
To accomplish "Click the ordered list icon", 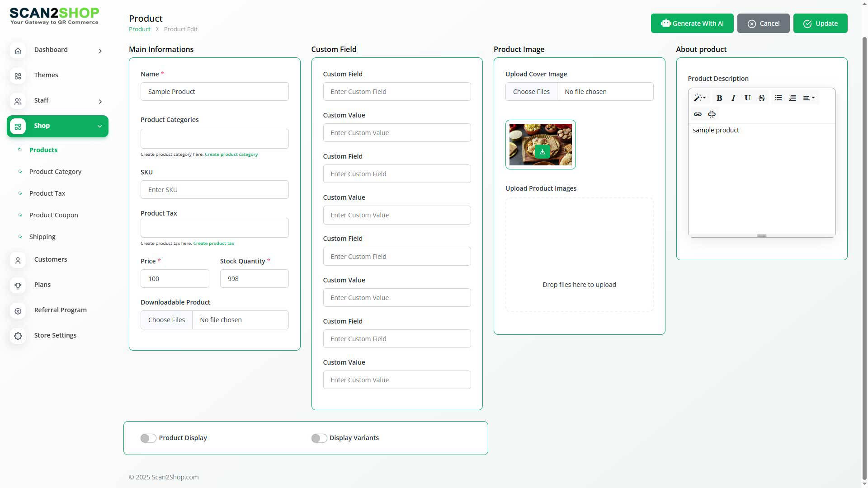I will [793, 98].
